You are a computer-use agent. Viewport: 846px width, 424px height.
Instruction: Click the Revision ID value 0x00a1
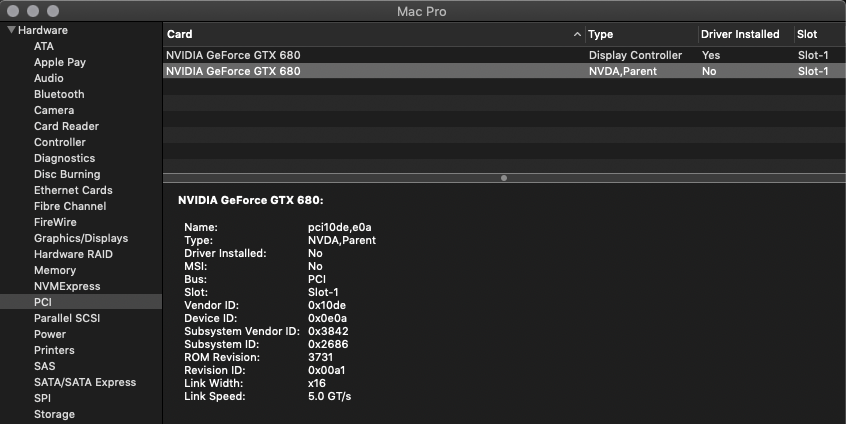pyautogui.click(x=326, y=370)
